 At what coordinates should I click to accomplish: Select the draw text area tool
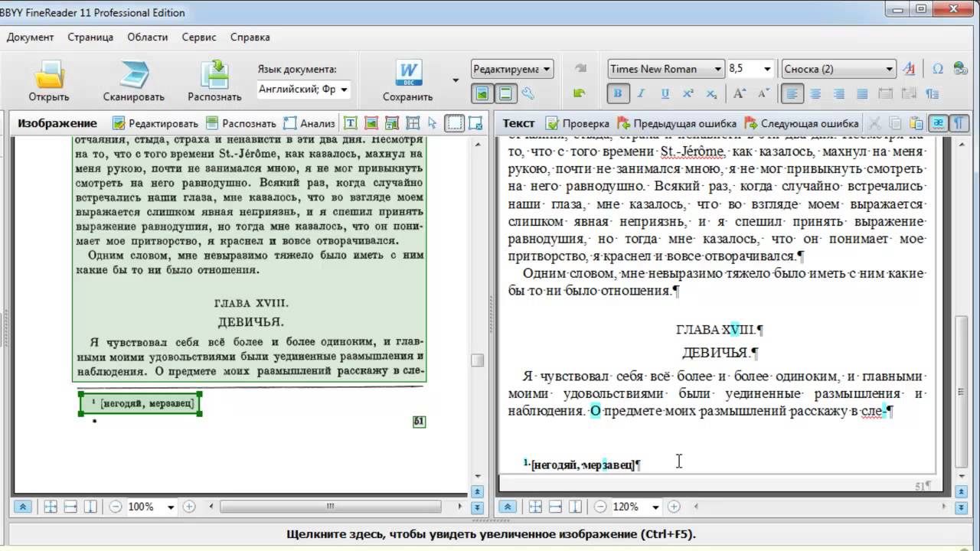coord(351,123)
